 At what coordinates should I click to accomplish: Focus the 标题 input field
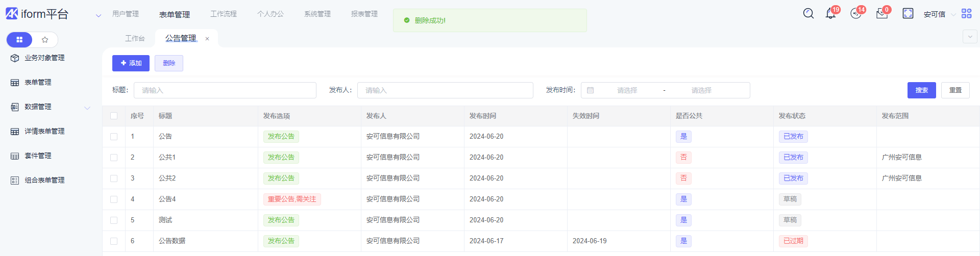click(225, 90)
